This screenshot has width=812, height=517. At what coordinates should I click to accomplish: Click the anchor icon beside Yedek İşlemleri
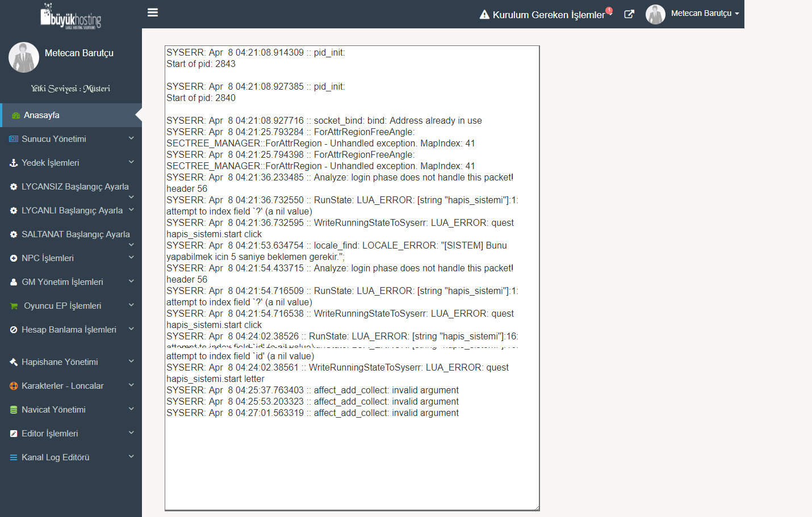click(x=14, y=163)
